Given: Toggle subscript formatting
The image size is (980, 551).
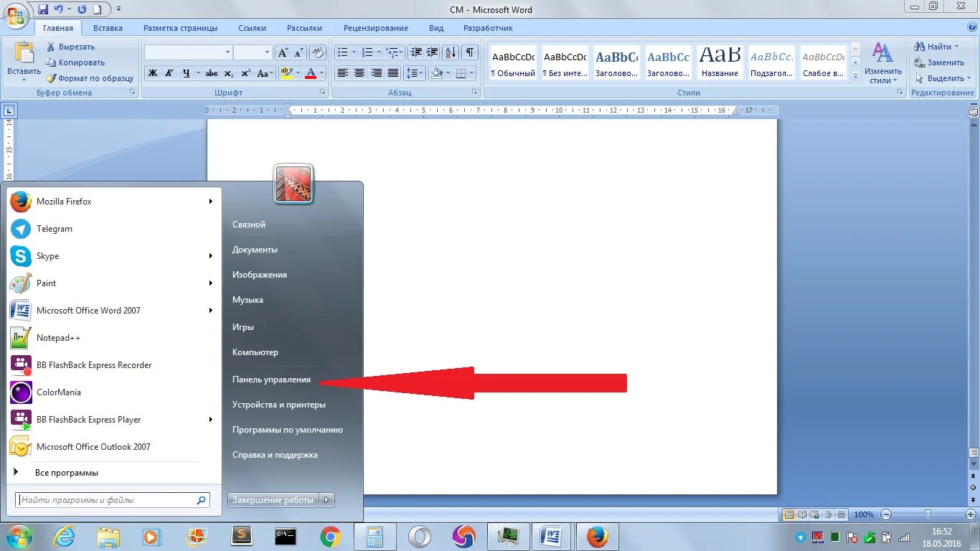Looking at the screenshot, I should [x=228, y=73].
